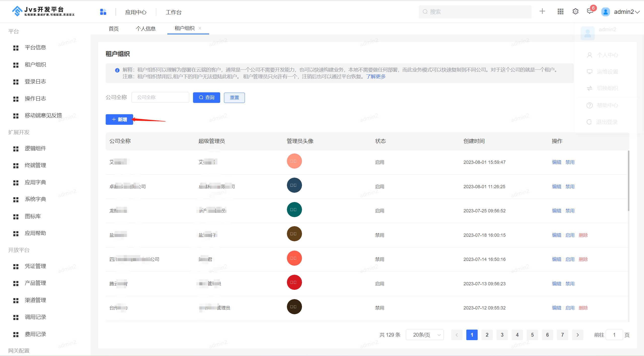Switch to the 首页 tab
This screenshot has width=644, height=356.
[113, 29]
